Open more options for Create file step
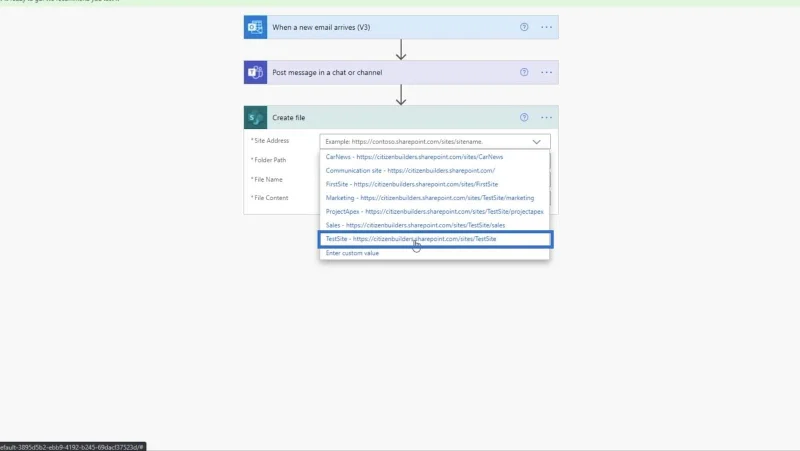The height and width of the screenshot is (451, 800). pos(546,117)
